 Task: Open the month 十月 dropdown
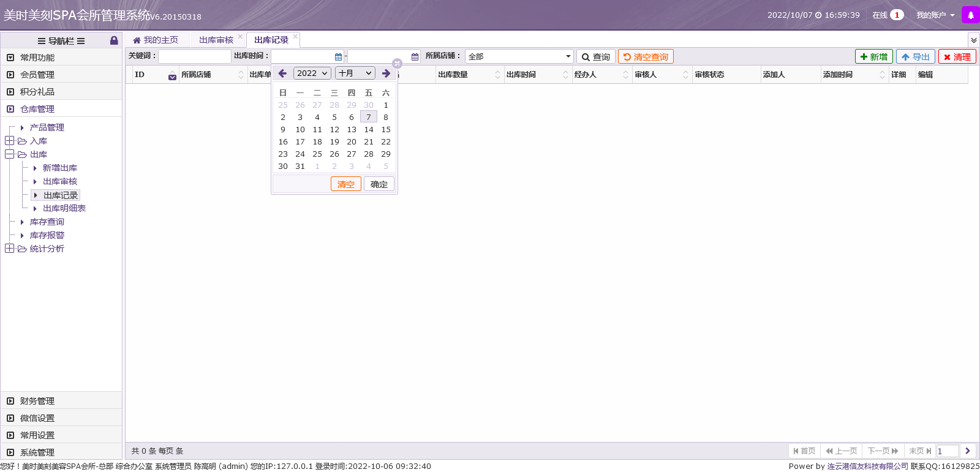(355, 73)
